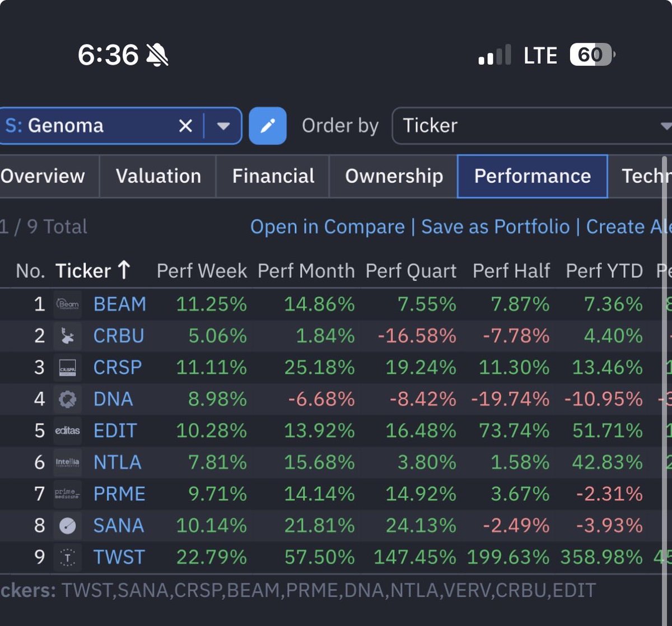Click the Twist TWST logo icon

coord(68,557)
